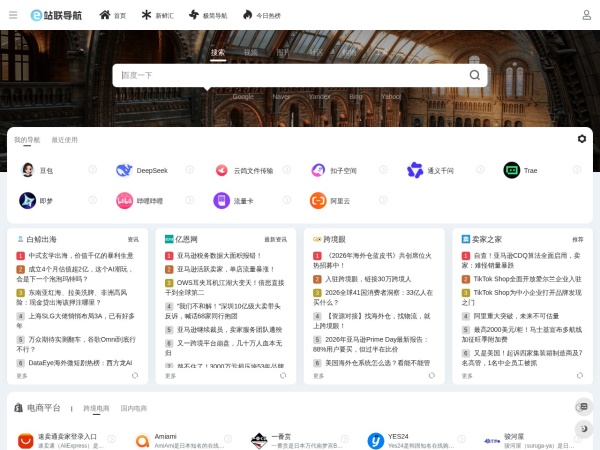This screenshot has height=450, width=600.
Task: Switch search engine to Google
Action: coord(243,96)
